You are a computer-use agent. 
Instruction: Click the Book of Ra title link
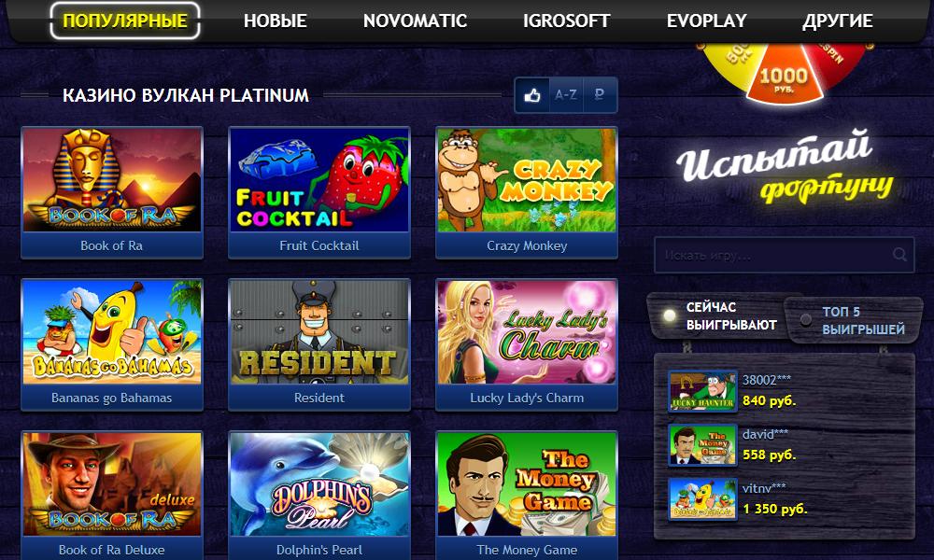(x=111, y=245)
